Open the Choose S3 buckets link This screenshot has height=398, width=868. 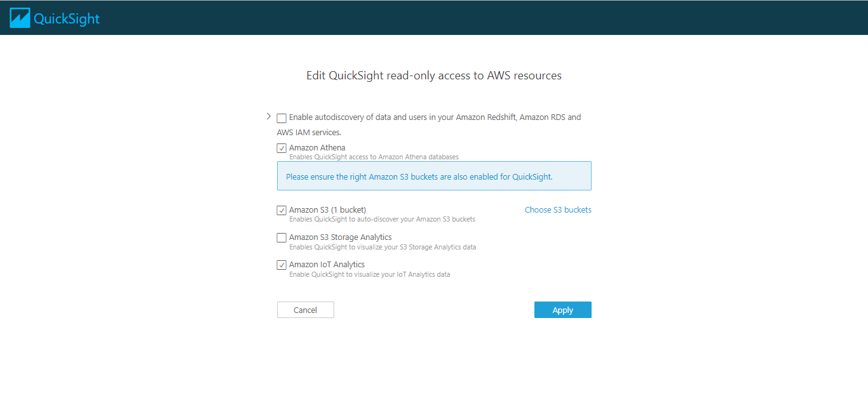pyautogui.click(x=557, y=209)
